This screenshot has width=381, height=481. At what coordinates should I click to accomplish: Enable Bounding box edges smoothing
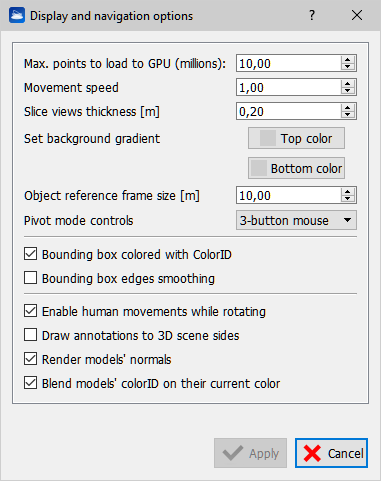pyautogui.click(x=30, y=278)
